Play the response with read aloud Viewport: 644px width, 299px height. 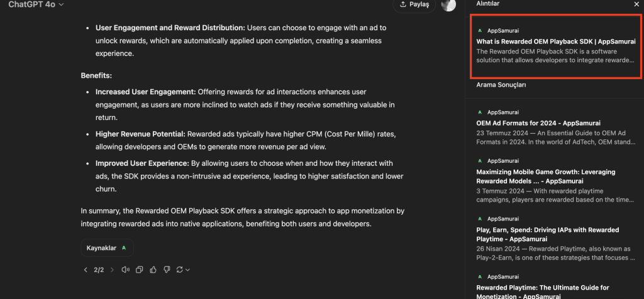point(125,269)
